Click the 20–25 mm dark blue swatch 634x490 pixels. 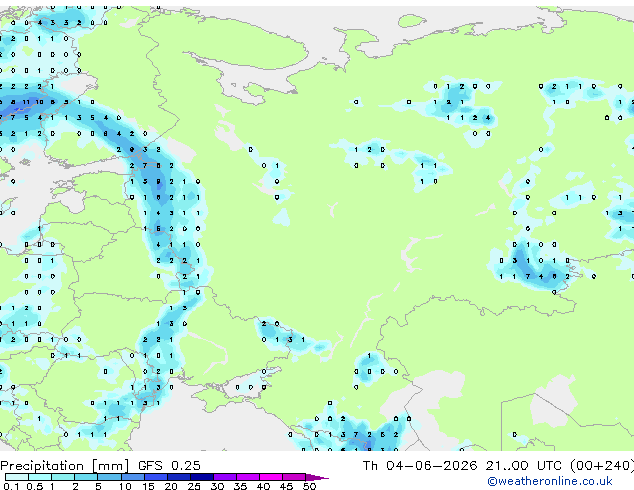coord(178,477)
